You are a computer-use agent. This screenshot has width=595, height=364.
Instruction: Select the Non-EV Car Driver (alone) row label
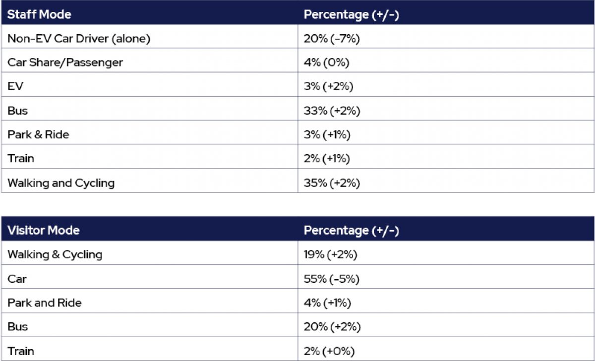79,38
